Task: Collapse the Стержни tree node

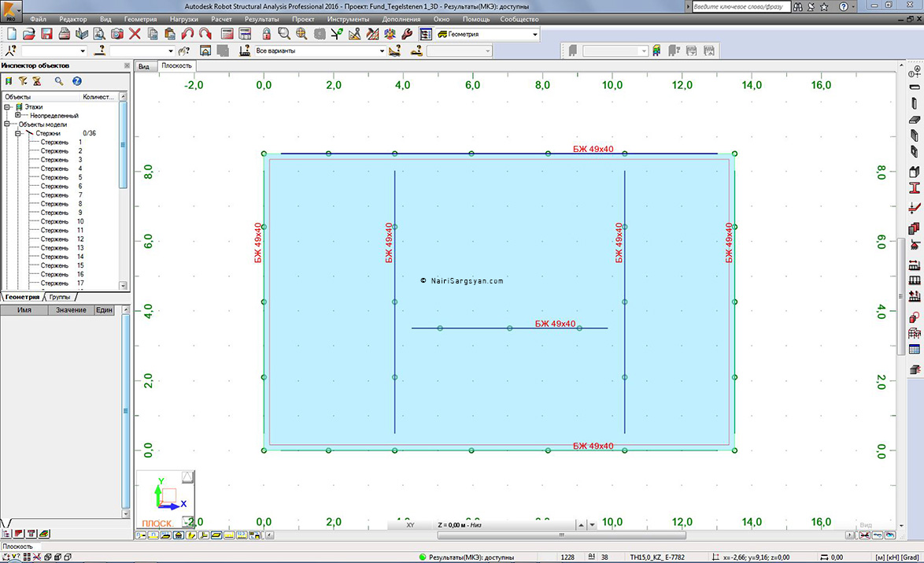Action: click(x=17, y=133)
